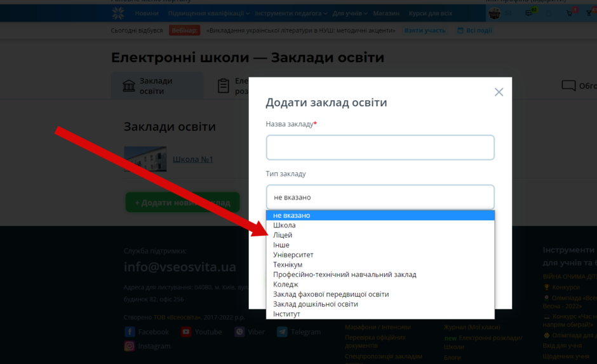Open 'Електронні розклади/ Школи' footer link
This screenshot has height=364, width=597.
(x=483, y=342)
